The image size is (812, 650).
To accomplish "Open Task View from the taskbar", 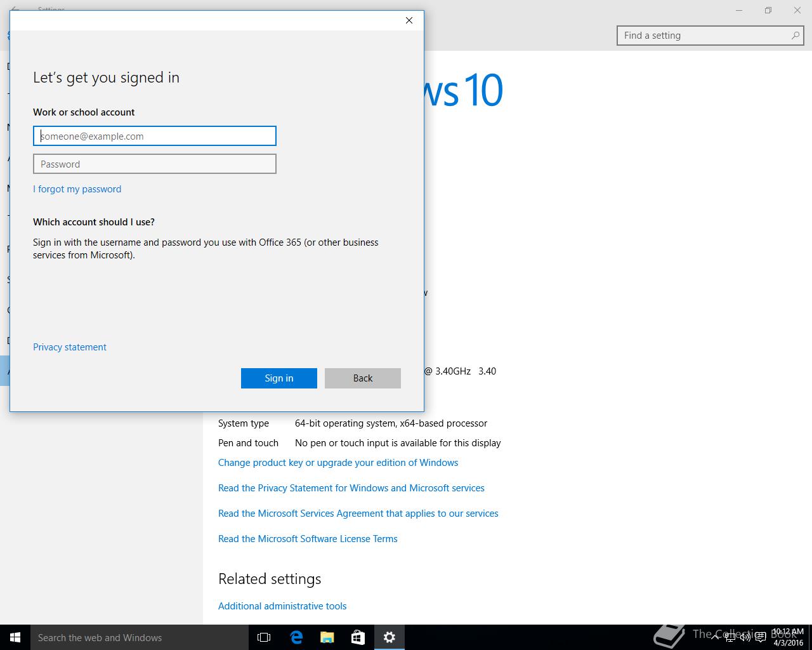I will 264,637.
